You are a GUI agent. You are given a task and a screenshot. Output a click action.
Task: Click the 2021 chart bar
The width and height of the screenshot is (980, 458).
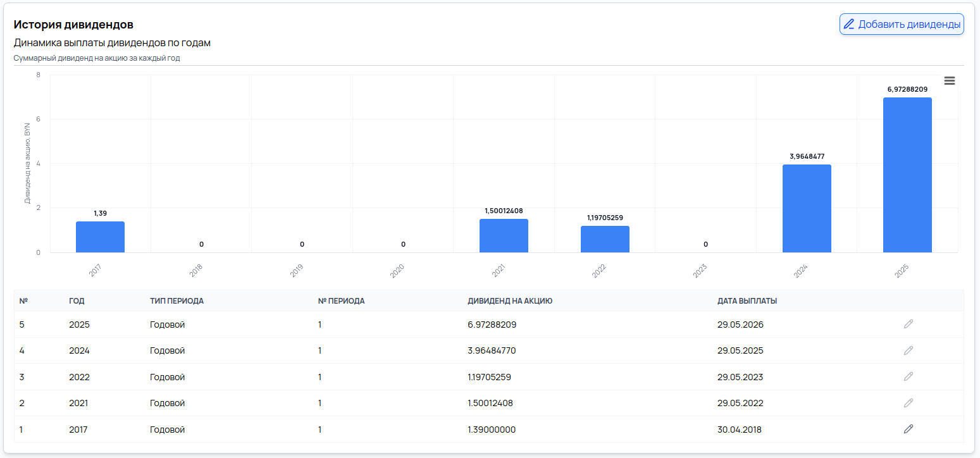(x=504, y=236)
